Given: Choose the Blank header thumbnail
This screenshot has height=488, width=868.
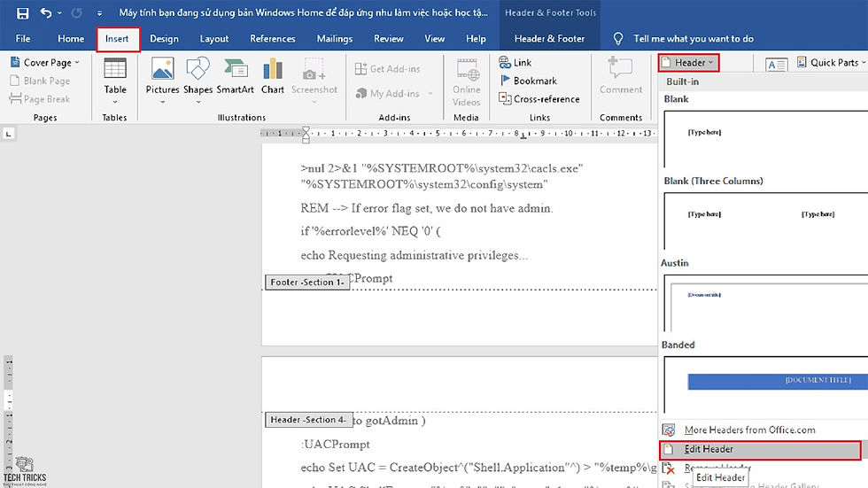Looking at the screenshot, I should (x=765, y=139).
